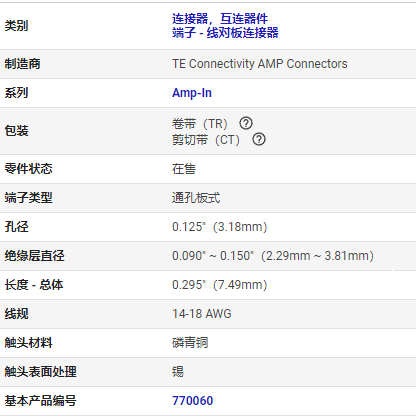Select the 14-18 AWG wire gauge value
416x416 pixels.
[x=202, y=314]
